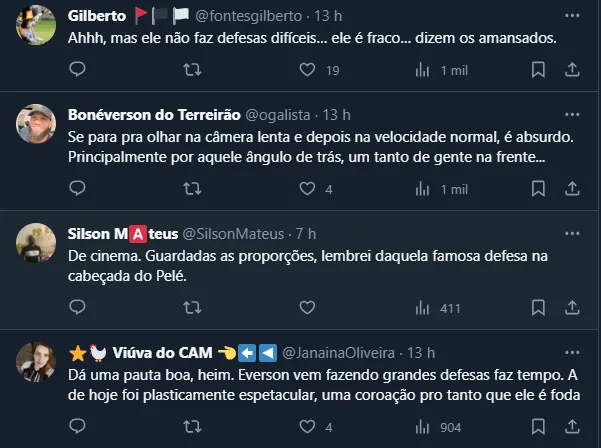The image size is (601, 448).
Task: Bookmark Viúva do CAM's tweet
Action: point(537,427)
